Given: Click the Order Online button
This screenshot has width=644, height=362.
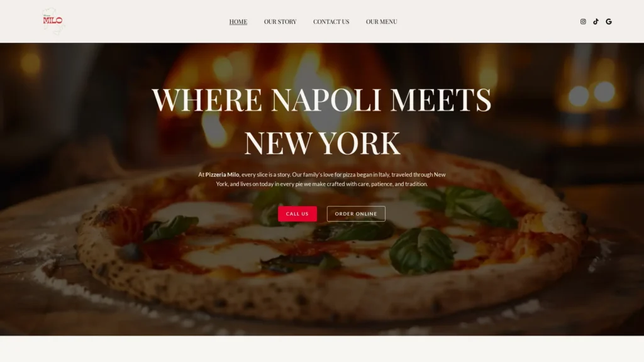Looking at the screenshot, I should 356,214.
